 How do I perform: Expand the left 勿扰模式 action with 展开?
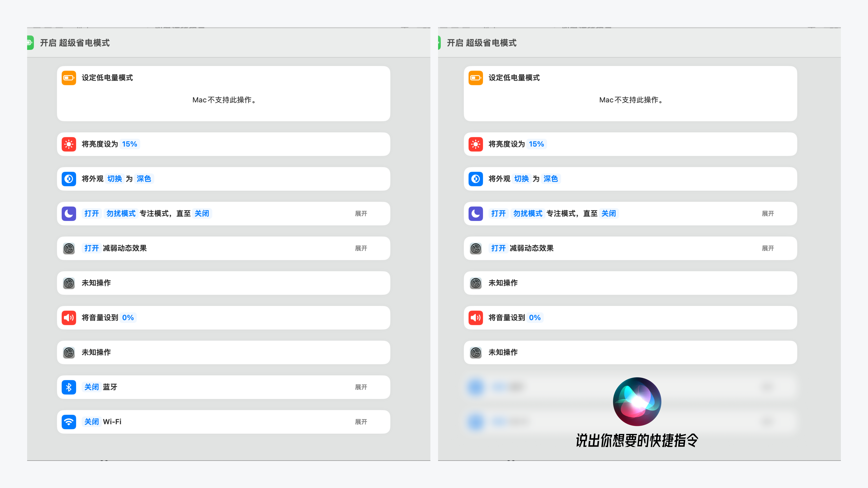coord(361,214)
